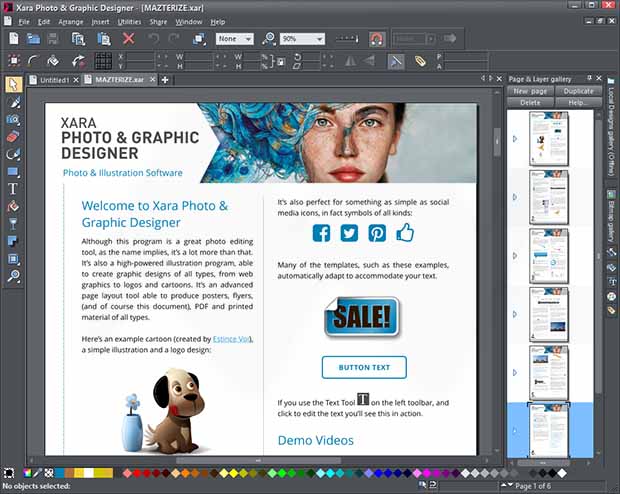Screen dimensions: 620x494
Task: Click the yellow tag Names icon
Action: pyautogui.click(x=420, y=61)
